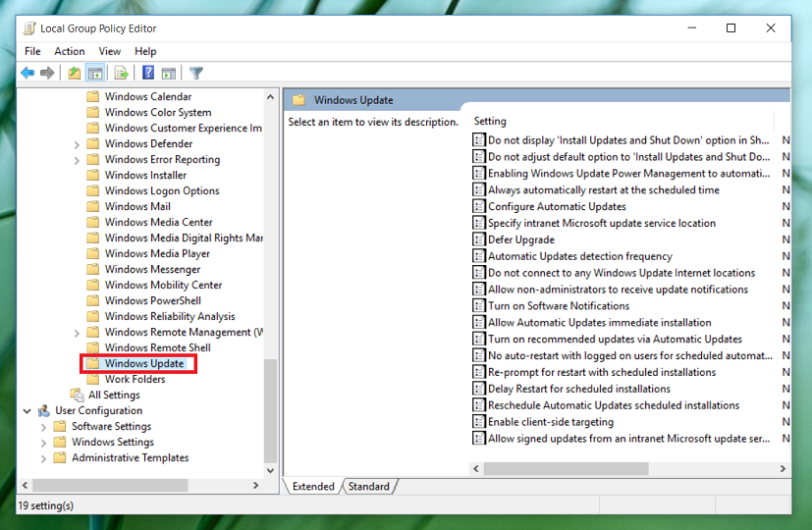The image size is (812, 530).
Task: Click the Forward arrow toolbar icon
Action: click(47, 73)
